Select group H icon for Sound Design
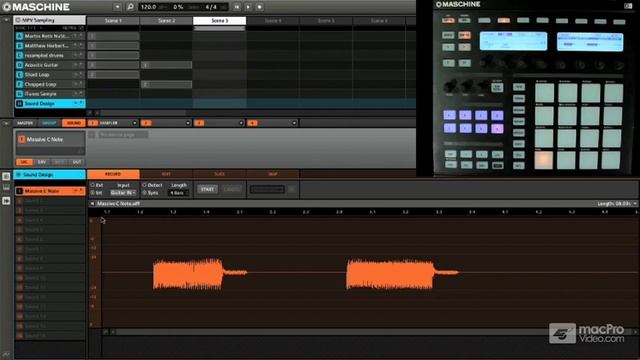640x360 pixels. coord(19,104)
